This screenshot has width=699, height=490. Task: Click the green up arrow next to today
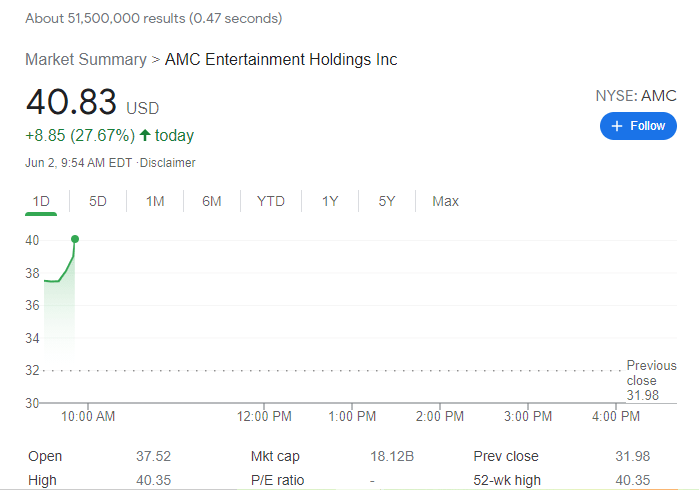coord(146,135)
